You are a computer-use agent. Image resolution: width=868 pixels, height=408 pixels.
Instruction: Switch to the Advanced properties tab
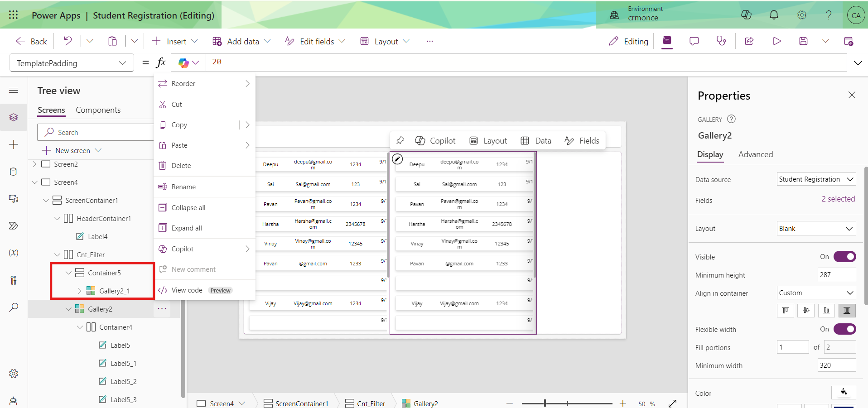click(x=756, y=154)
